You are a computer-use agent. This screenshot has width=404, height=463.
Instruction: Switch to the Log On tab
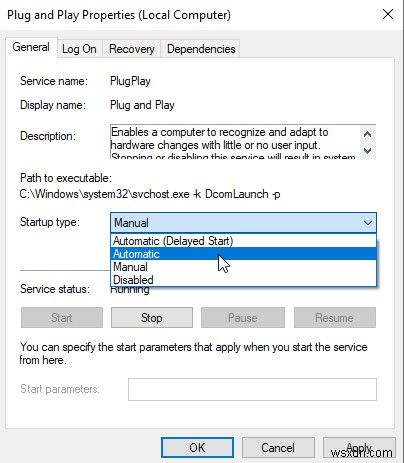[79, 49]
